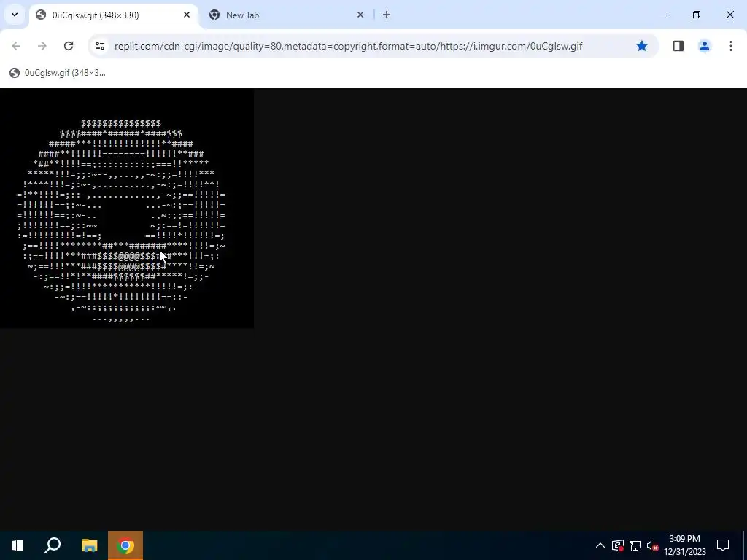Open the security alert tray icon
This screenshot has height=560, width=747.
(618, 545)
